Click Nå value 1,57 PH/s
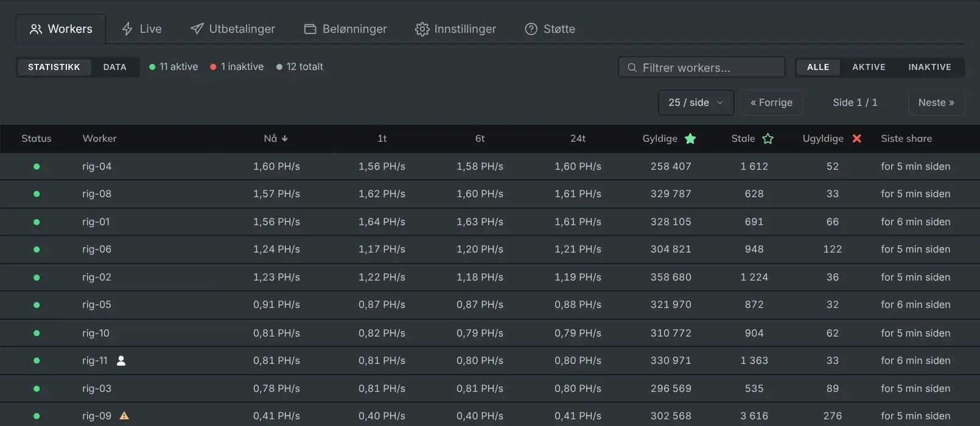Screen dimensions: 980x426 [276, 194]
